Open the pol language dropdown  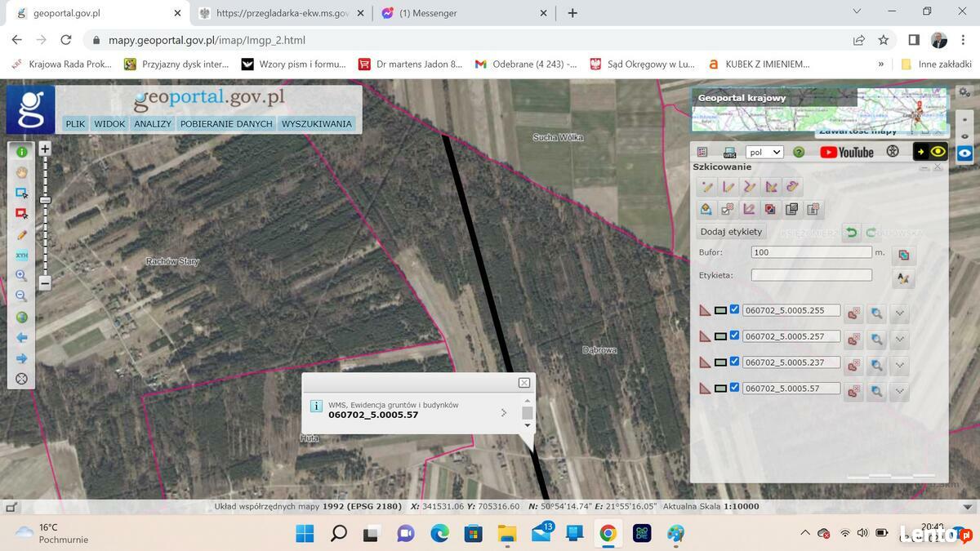[x=765, y=152]
